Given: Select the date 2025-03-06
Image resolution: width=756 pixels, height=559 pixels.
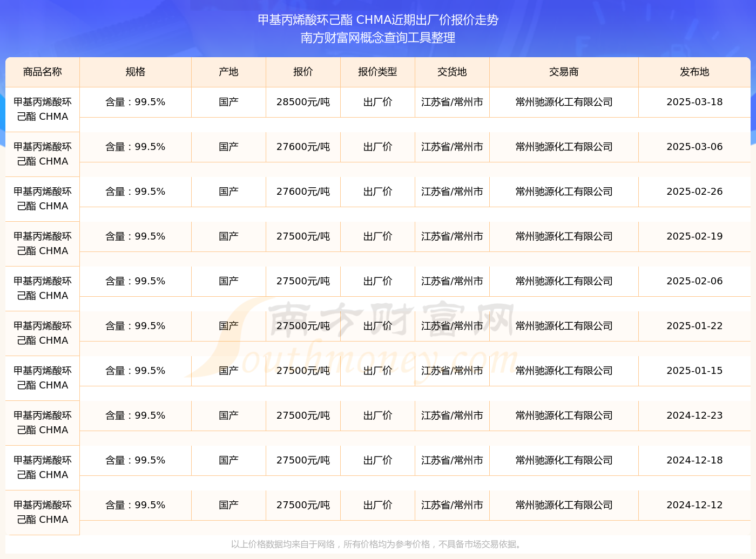Looking at the screenshot, I should click(x=694, y=147).
